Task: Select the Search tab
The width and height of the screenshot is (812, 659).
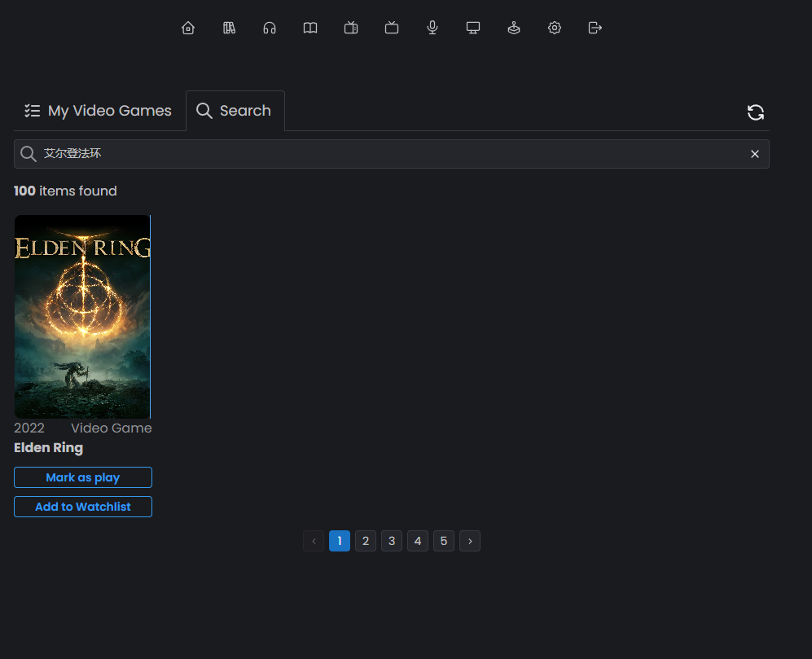Action: tap(235, 111)
